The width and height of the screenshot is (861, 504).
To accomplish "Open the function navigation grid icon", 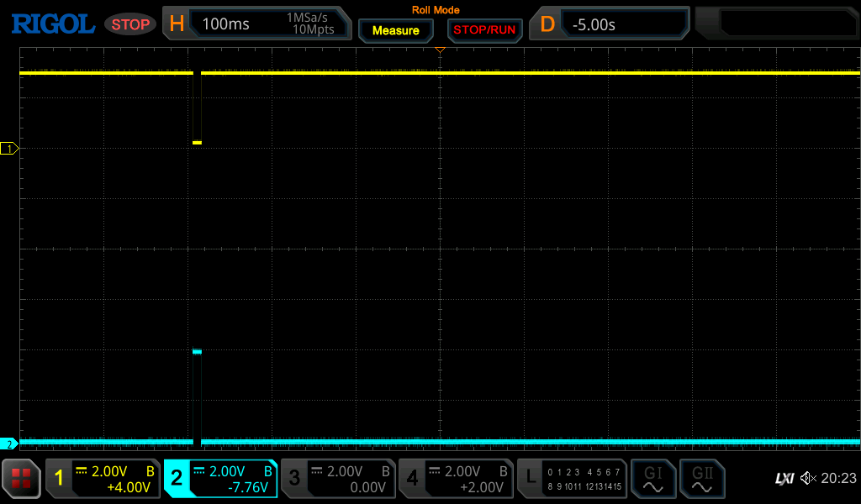I will [21, 479].
